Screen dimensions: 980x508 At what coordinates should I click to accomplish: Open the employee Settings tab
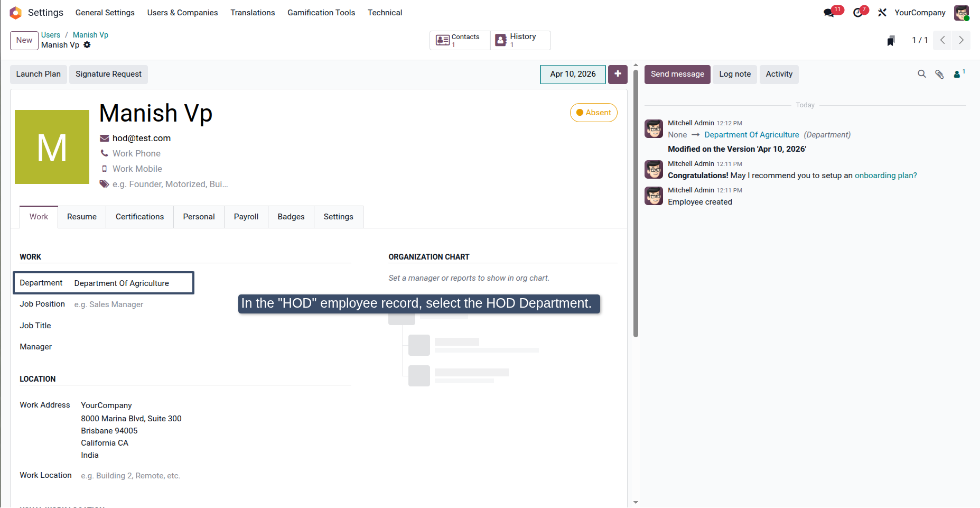tap(339, 217)
